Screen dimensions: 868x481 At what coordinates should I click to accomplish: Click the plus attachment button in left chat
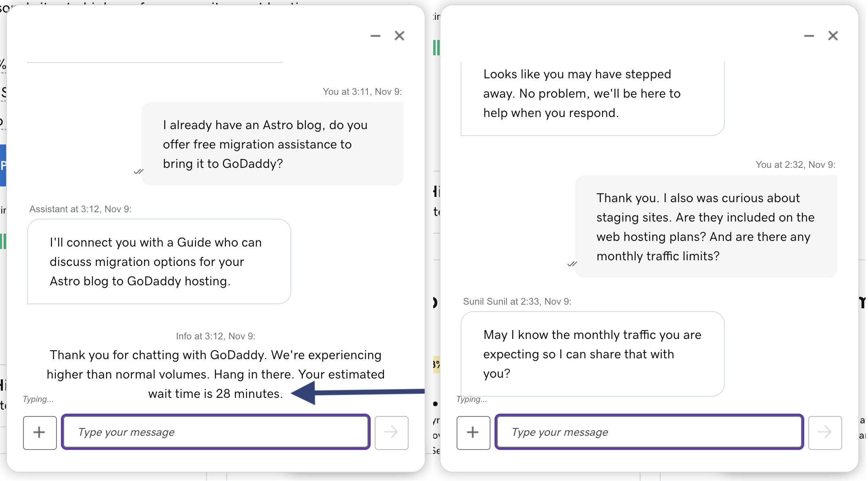tap(40, 433)
